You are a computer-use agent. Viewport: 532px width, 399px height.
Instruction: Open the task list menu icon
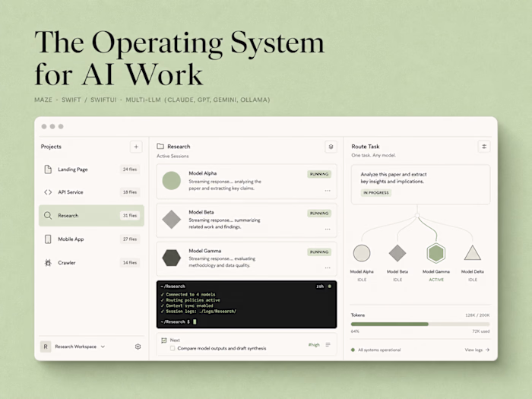[328, 345]
